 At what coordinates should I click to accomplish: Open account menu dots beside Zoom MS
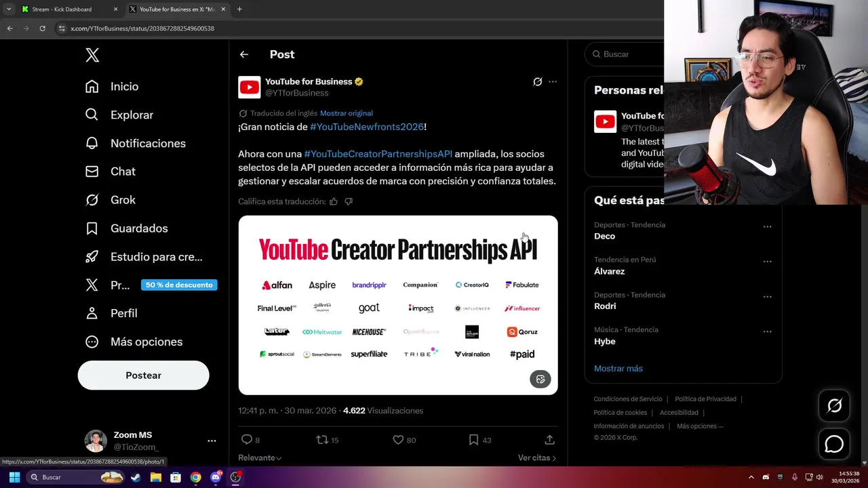click(212, 441)
